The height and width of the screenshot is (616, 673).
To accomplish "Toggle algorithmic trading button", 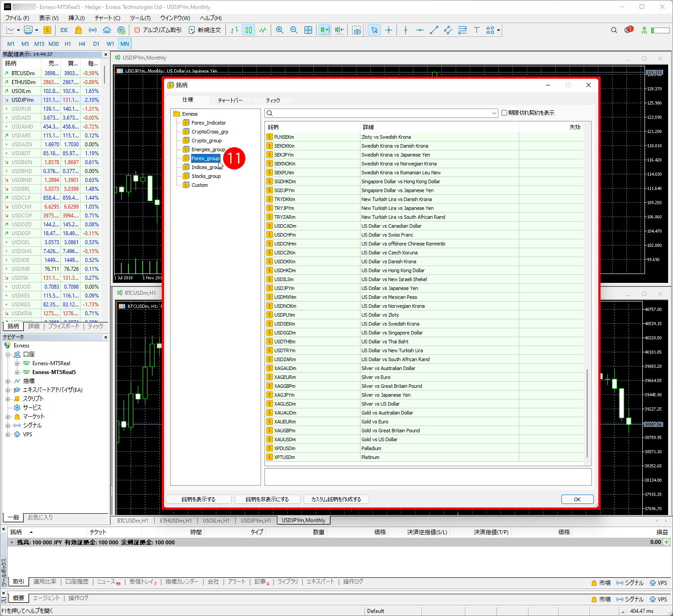I will point(158,30).
